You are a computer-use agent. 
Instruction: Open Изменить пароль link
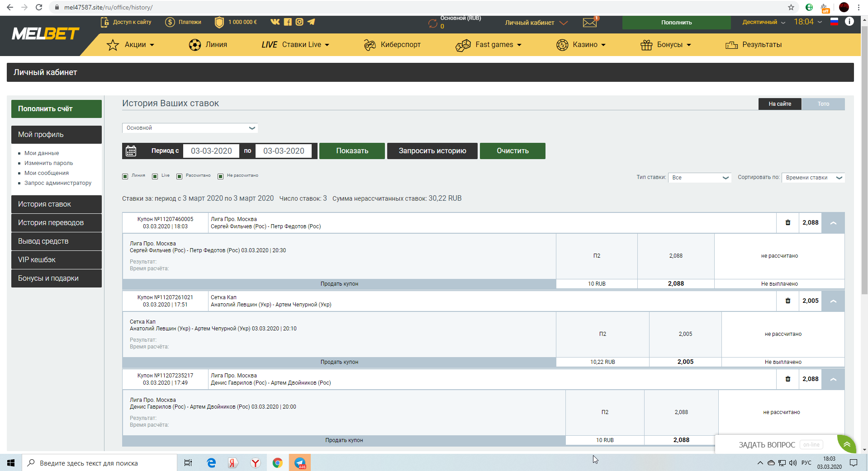(48, 163)
